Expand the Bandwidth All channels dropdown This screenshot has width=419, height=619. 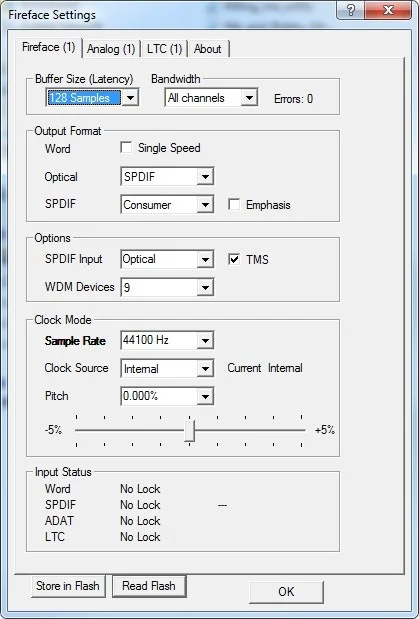click(211, 98)
